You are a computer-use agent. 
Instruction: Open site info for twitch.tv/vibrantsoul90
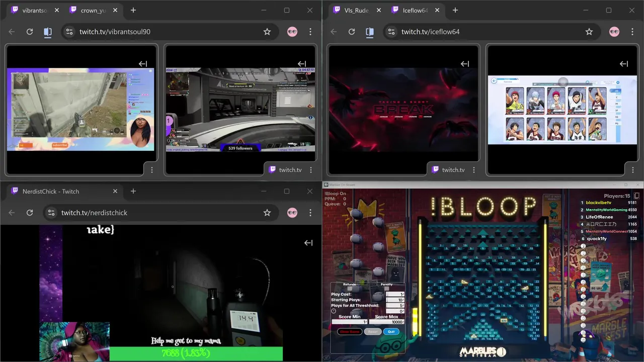(x=69, y=32)
